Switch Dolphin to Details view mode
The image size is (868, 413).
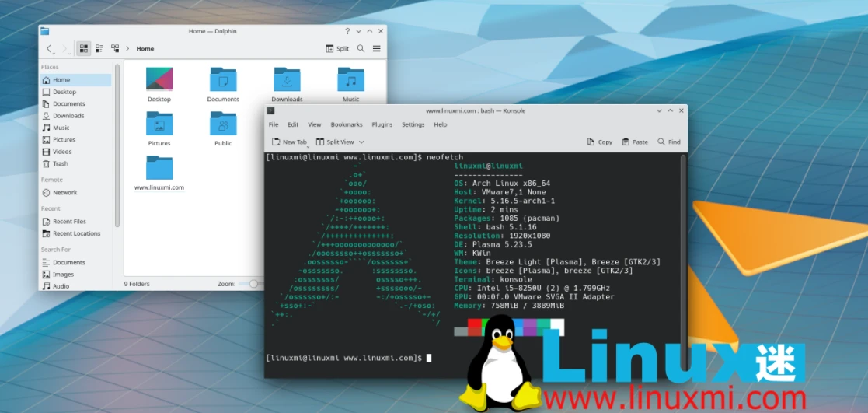(x=115, y=49)
